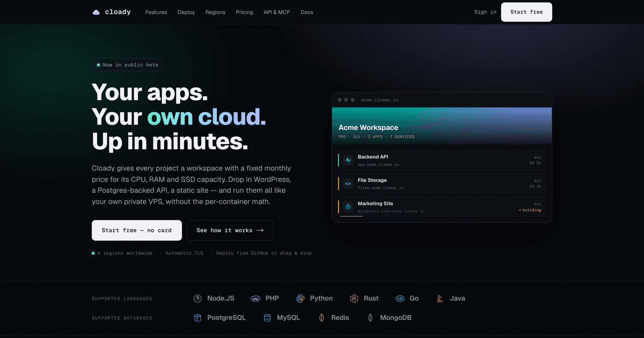Open the Features menu item
The height and width of the screenshot is (338, 644).
coord(156,12)
